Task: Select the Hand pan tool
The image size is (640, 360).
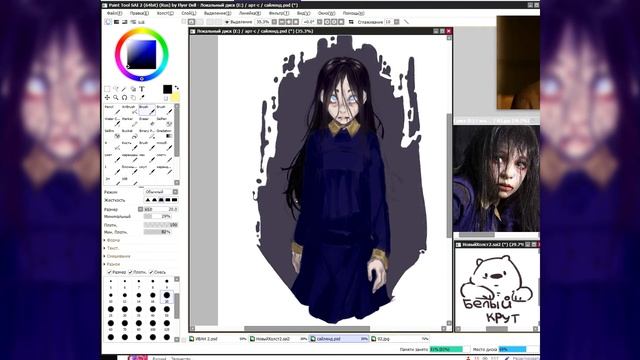Action: (x=133, y=98)
